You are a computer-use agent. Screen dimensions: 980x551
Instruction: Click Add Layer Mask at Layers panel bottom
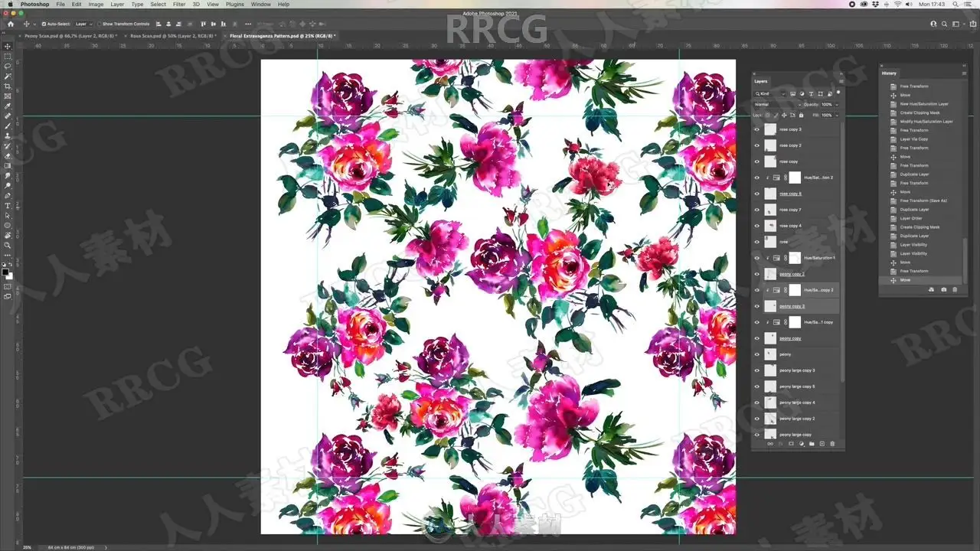click(791, 444)
